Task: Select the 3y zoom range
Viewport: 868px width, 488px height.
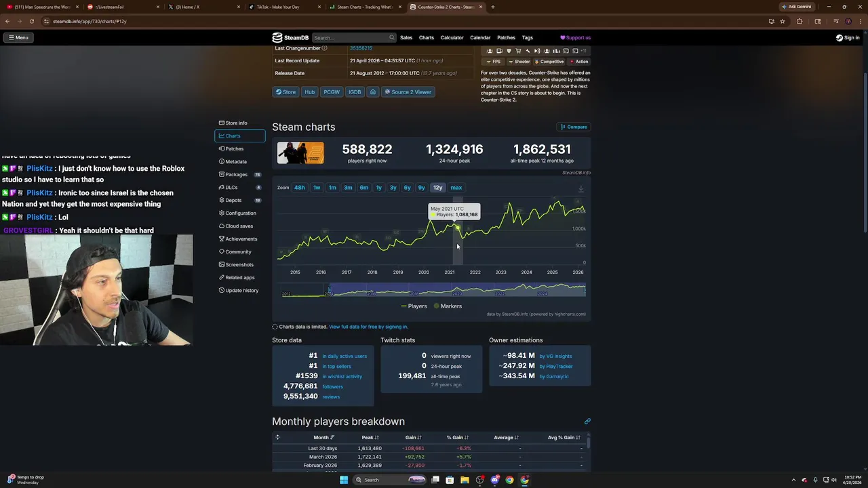Action: 393,188
